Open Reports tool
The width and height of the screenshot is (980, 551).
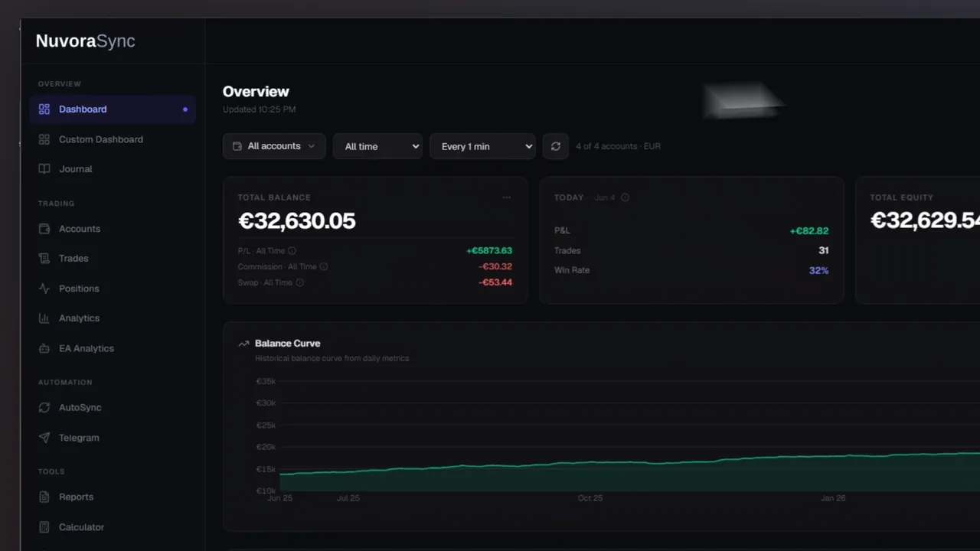tap(113, 497)
